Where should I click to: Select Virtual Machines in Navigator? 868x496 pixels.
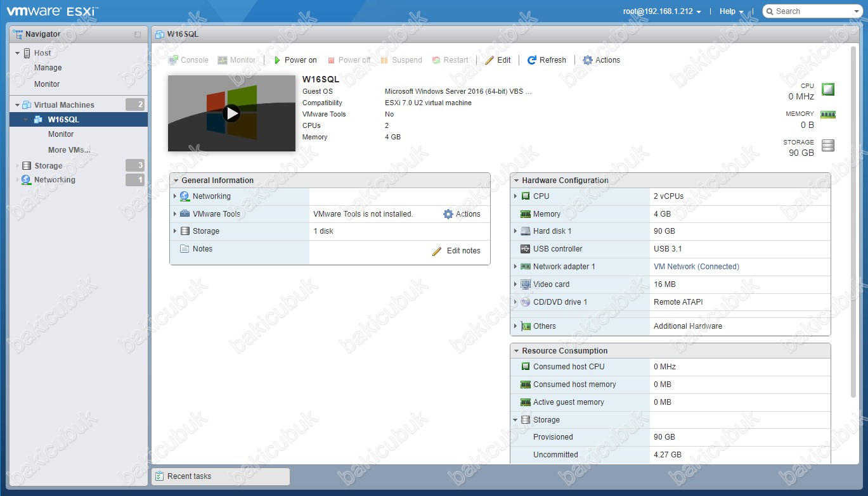(64, 105)
